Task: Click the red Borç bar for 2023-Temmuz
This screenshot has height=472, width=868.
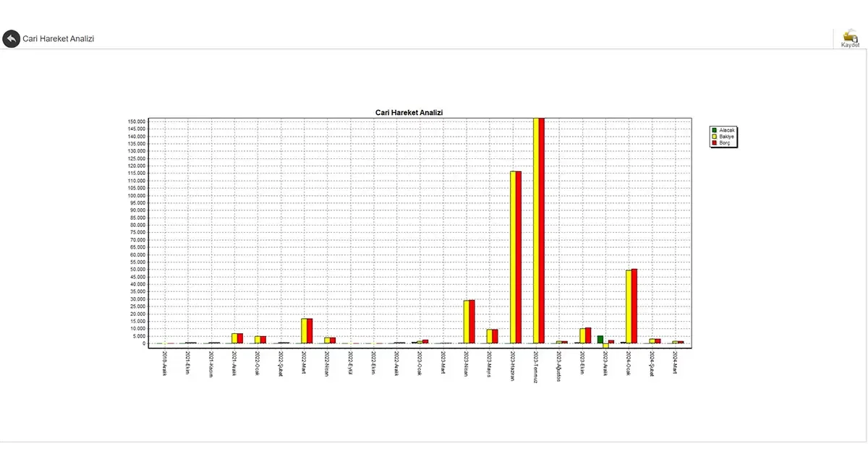Action: tap(541, 231)
